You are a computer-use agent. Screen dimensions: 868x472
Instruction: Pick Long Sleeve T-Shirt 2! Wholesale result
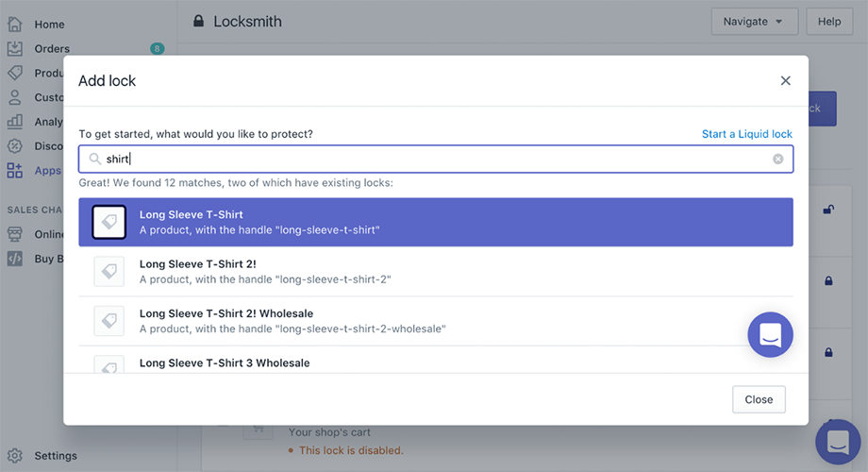pos(436,321)
